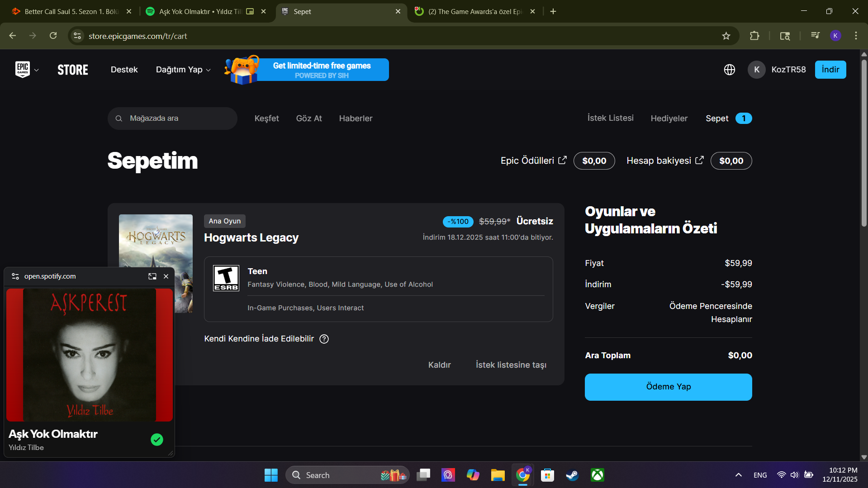Remove Hogwarts Legacy with Kaldır
Screen dimensions: 868x488
pos(439,365)
